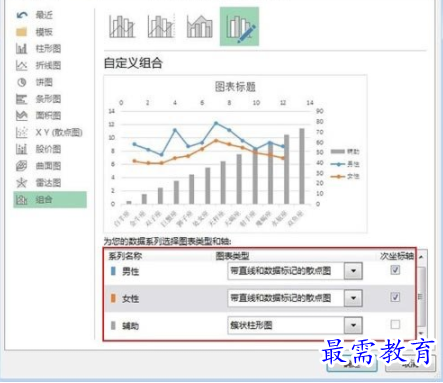Select stacked area-clustered column combo subtype
This screenshot has width=443, height=383.
click(200, 26)
